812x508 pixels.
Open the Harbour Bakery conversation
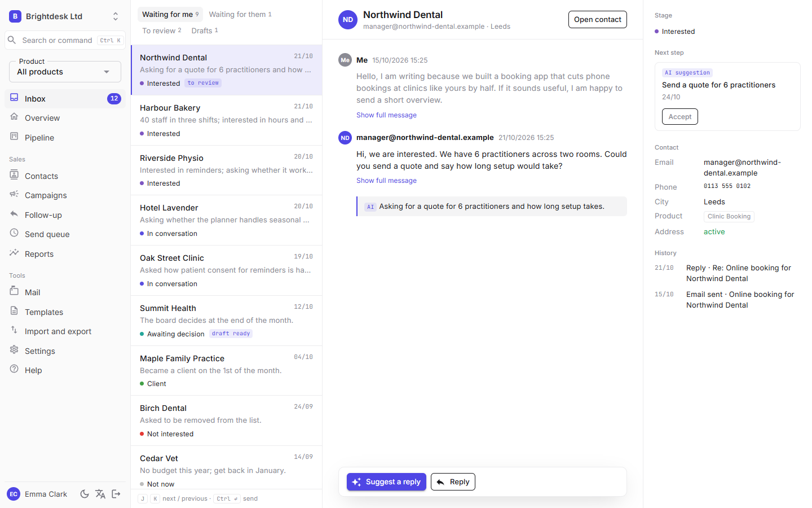coord(226,120)
